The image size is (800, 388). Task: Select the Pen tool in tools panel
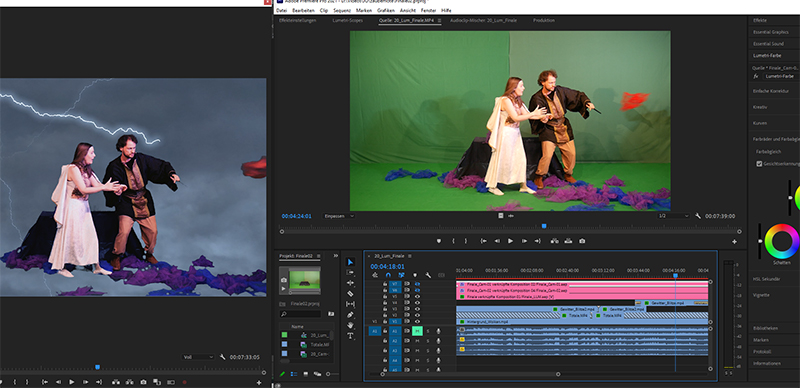351,314
